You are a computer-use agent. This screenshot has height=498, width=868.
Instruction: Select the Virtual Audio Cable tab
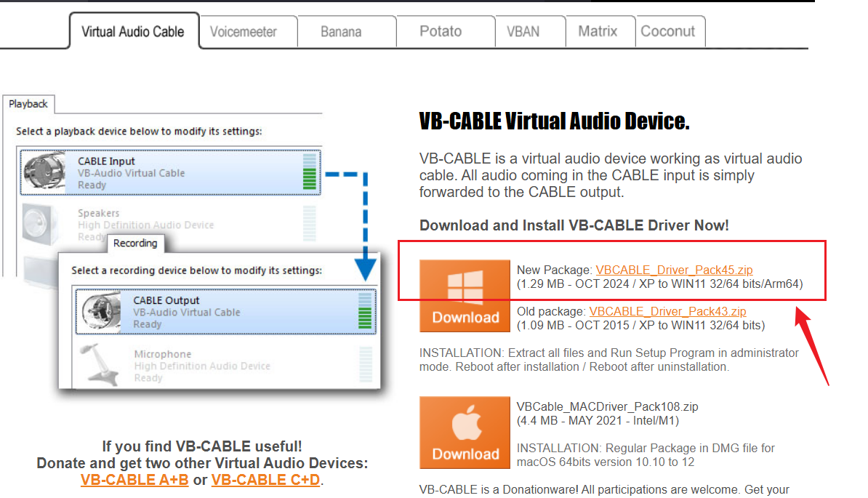coord(133,32)
